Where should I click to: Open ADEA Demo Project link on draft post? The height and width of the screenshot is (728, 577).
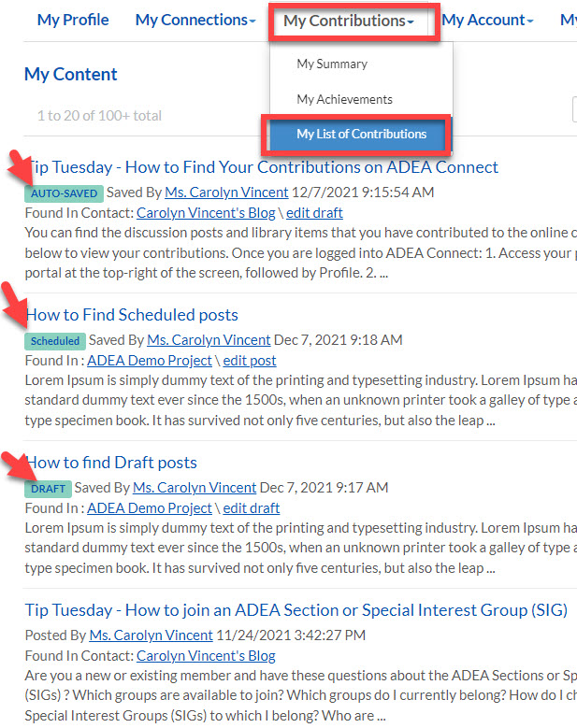150,508
